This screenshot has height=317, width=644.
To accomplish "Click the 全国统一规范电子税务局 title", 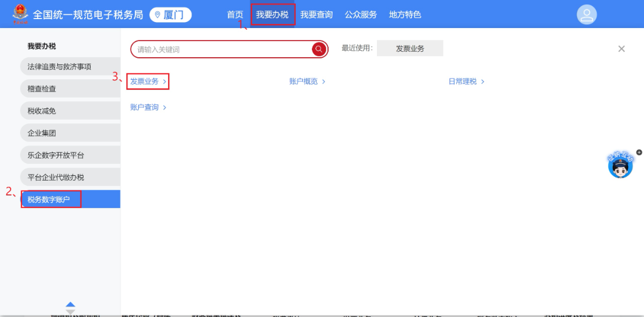I will [88, 15].
